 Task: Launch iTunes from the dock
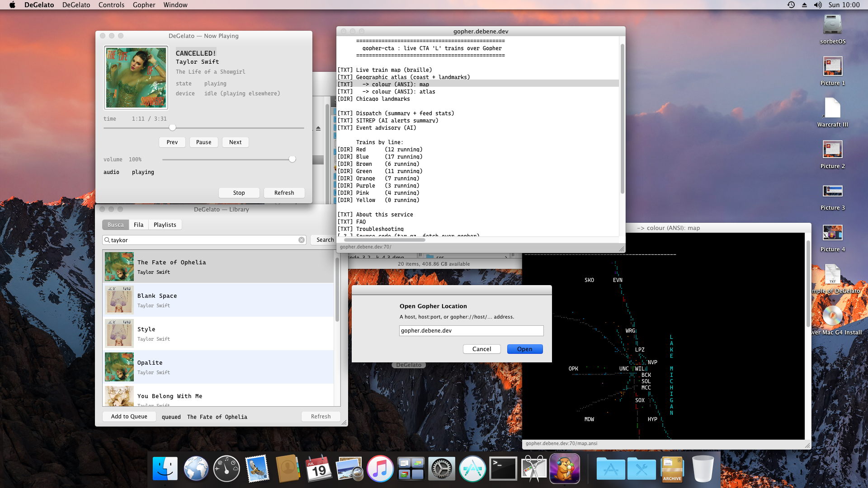pos(380,469)
